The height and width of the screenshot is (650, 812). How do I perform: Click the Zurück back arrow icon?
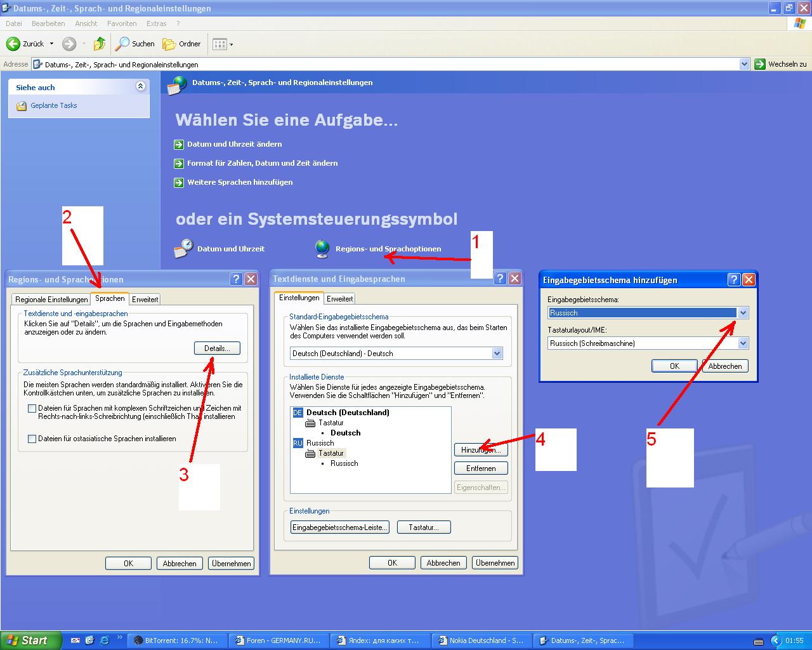pyautogui.click(x=13, y=44)
